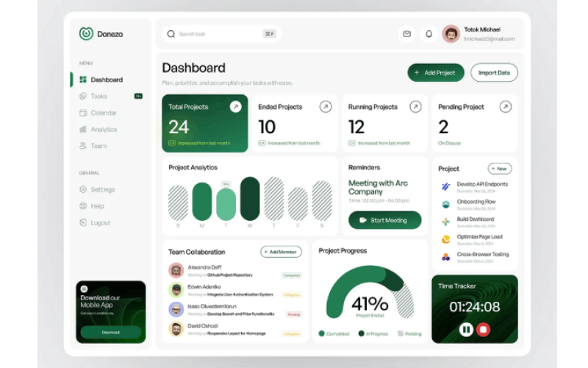The height and width of the screenshot is (368, 588).
Task: Click Edwin Adenike In Progress tag
Action: tap(292, 295)
